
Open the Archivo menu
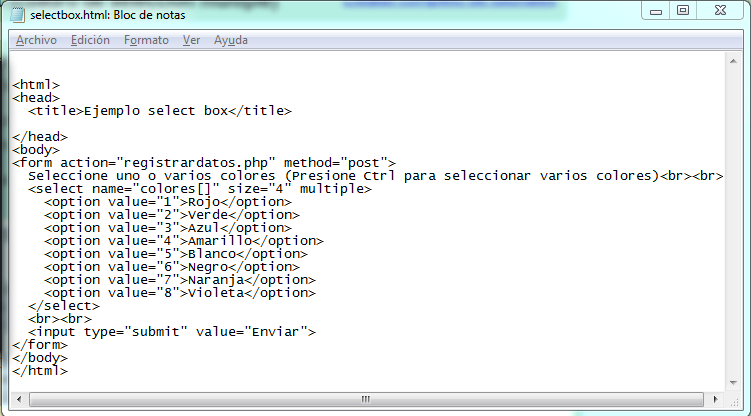[36, 40]
